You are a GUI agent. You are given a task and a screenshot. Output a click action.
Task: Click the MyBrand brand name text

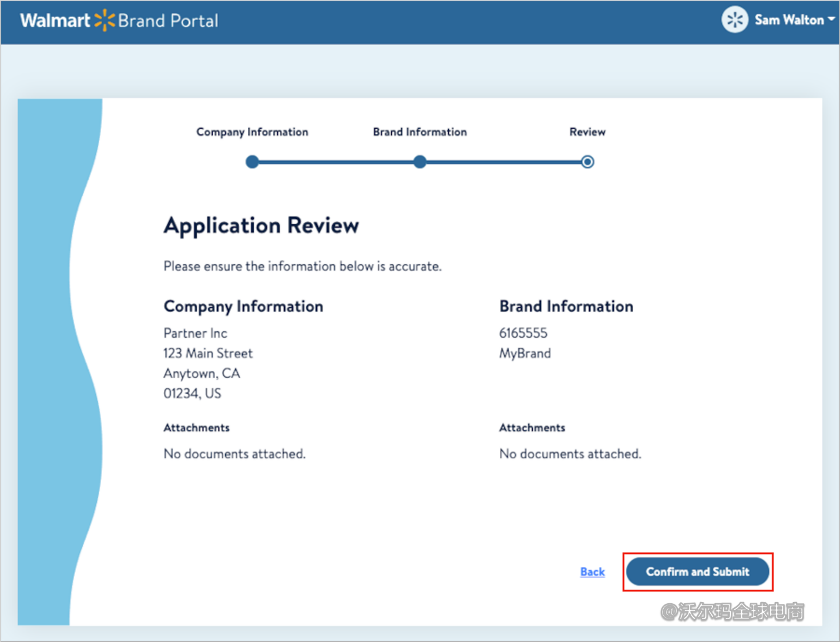[525, 354]
